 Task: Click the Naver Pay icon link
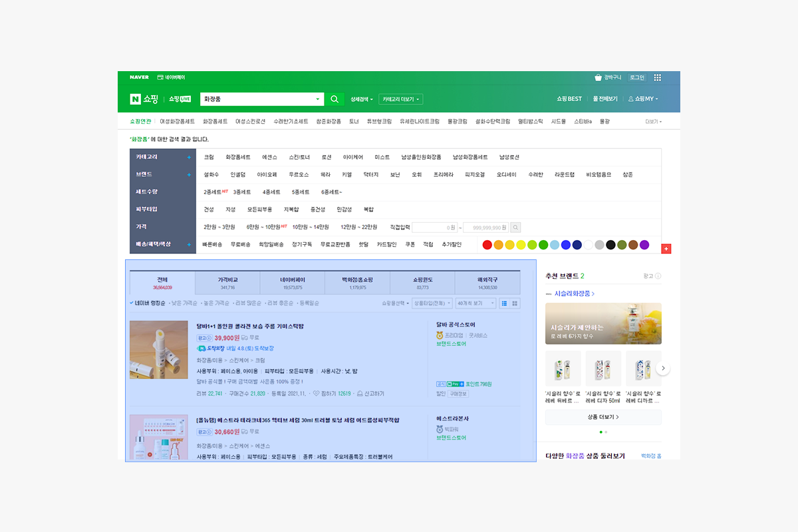coord(171,77)
